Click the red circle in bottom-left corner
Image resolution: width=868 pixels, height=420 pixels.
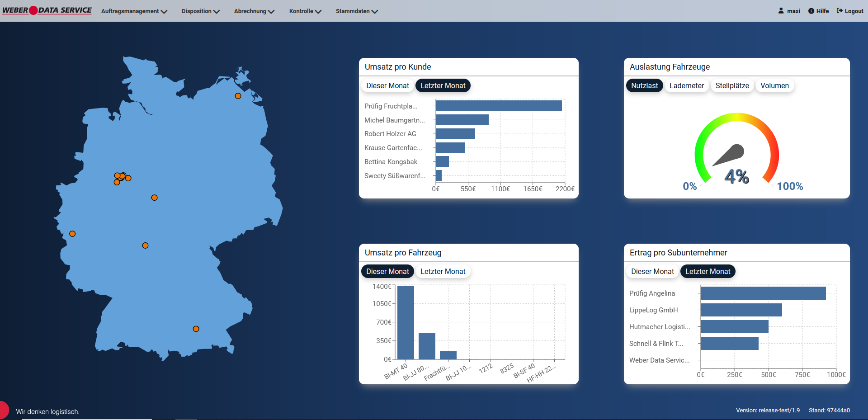click(3, 410)
